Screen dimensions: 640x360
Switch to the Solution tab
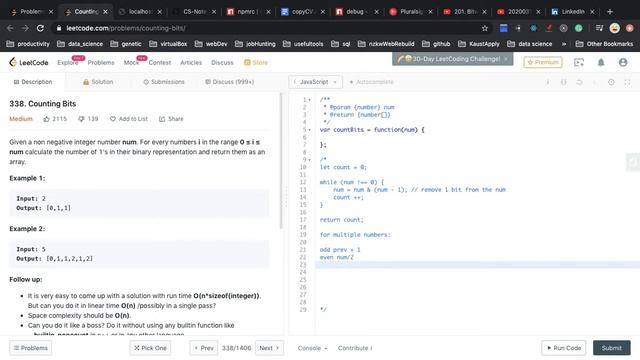pos(98,82)
